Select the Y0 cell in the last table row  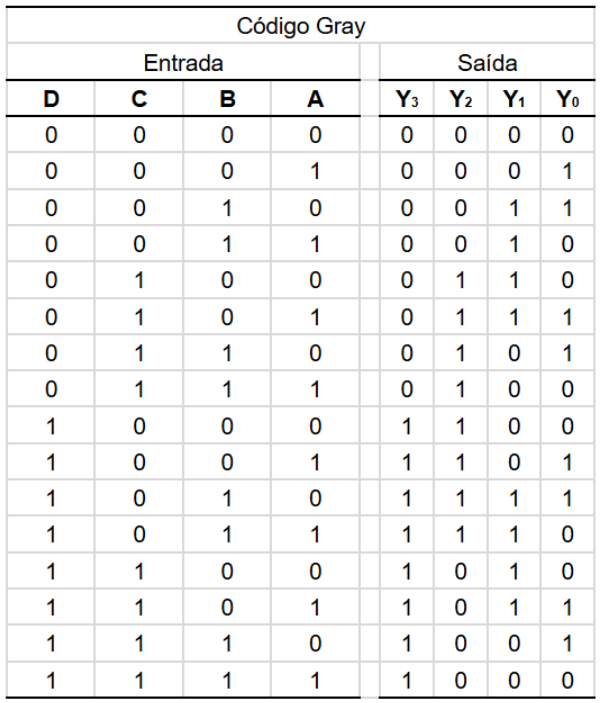567,680
